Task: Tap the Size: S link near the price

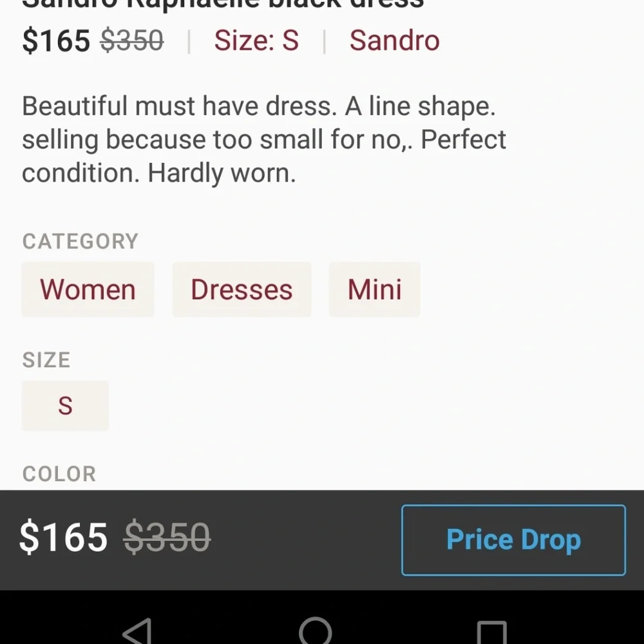Action: pos(256,40)
